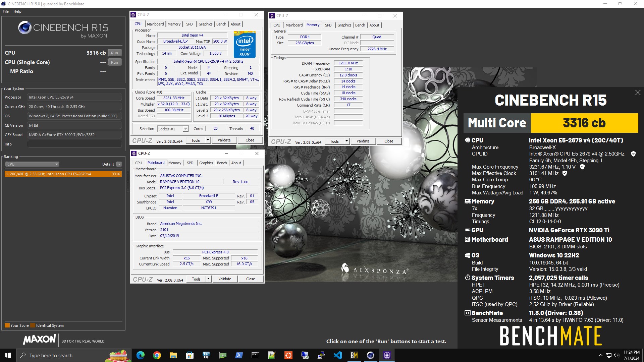Select the top ranking entry scoring 3316
Viewport: 644px width, 362px height.
[x=63, y=174]
